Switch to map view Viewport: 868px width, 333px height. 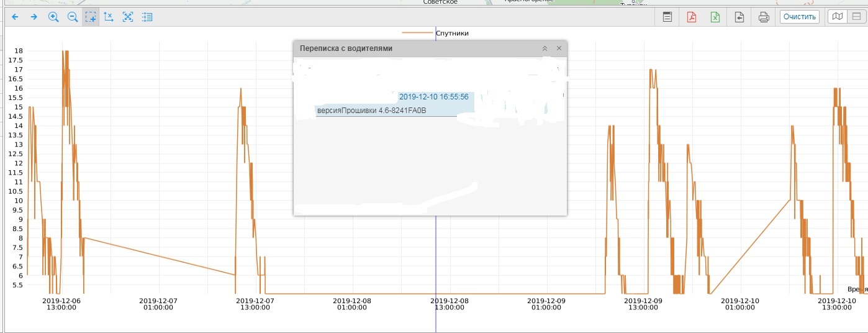click(x=838, y=17)
